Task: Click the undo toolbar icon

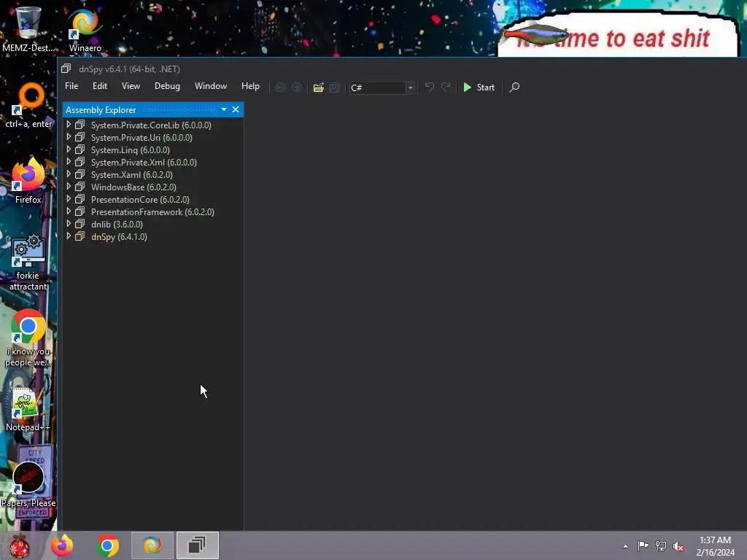Action: (x=429, y=87)
